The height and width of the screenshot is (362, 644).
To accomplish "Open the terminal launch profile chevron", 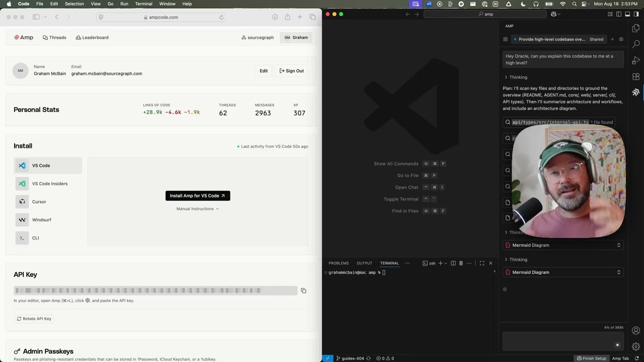I will pos(445,263).
